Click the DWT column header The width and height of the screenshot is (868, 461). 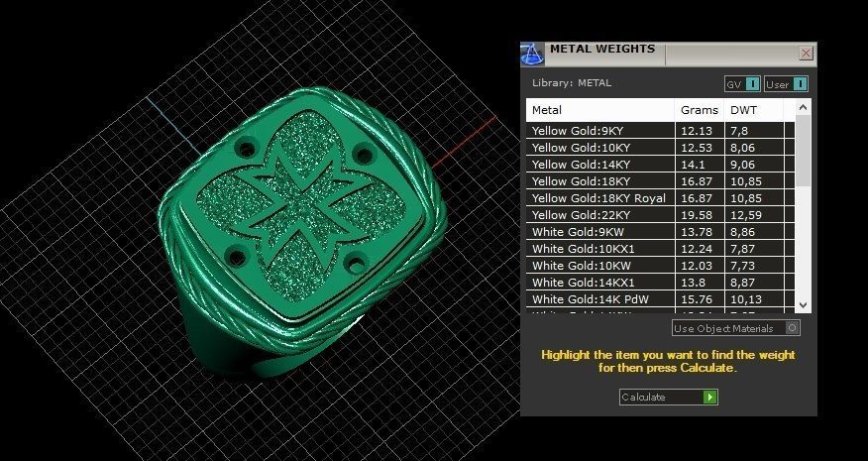pyautogui.click(x=753, y=110)
